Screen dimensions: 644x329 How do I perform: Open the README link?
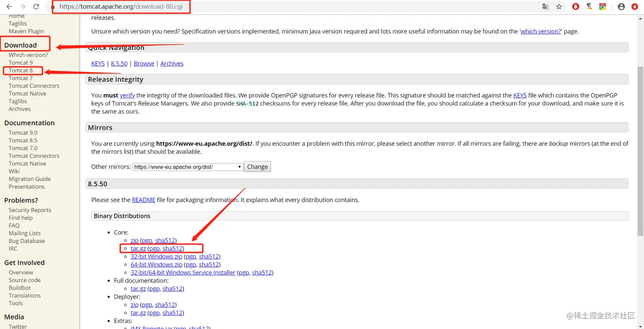point(144,200)
